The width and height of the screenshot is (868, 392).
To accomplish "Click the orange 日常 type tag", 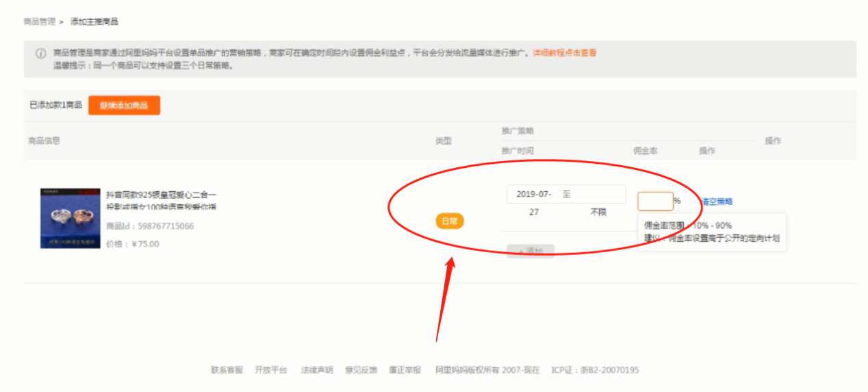I will pyautogui.click(x=450, y=221).
